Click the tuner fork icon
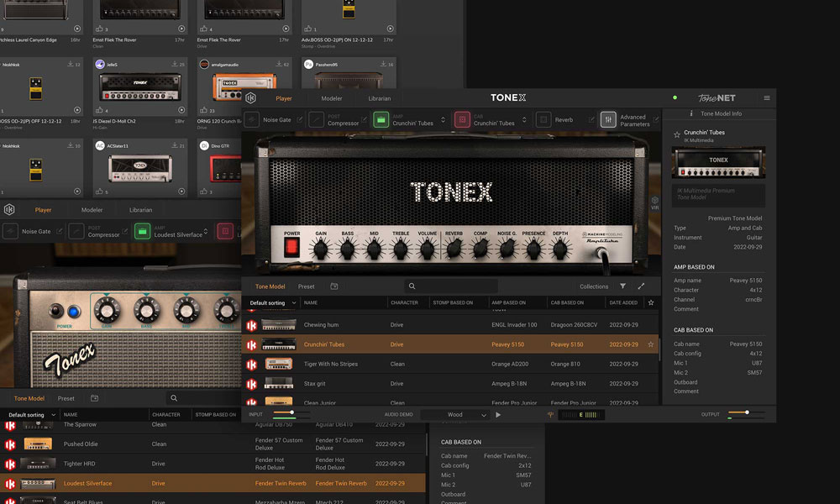Image resolution: width=840 pixels, height=504 pixels. [551, 414]
